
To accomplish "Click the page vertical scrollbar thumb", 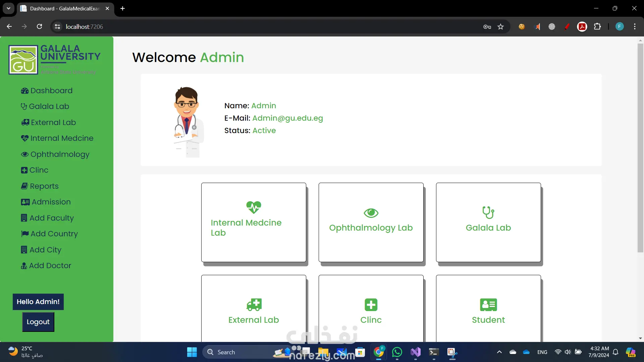I will coord(640,147).
